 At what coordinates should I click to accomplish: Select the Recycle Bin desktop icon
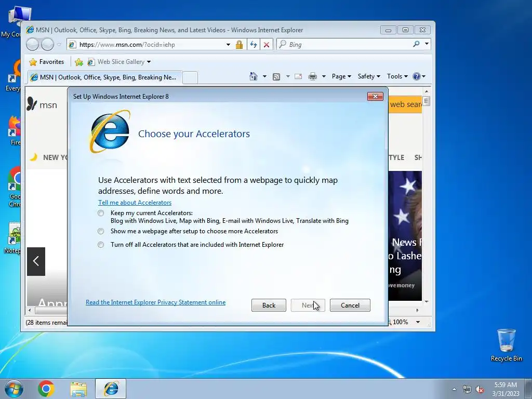[506, 345]
